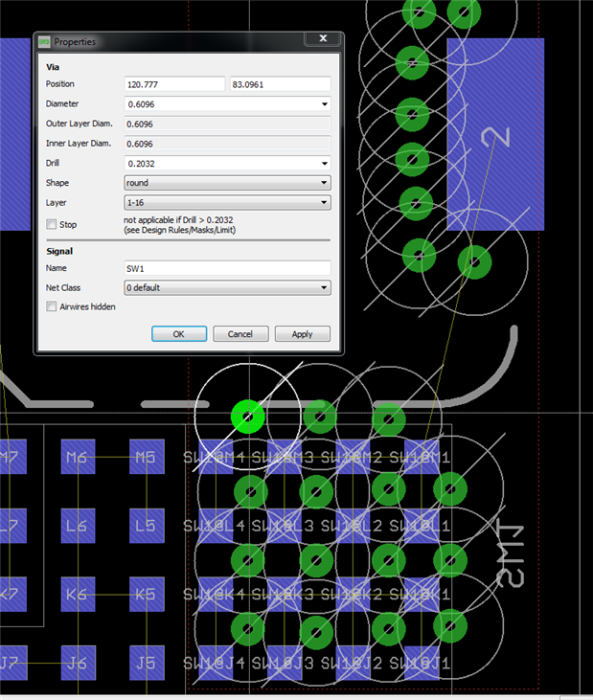The height and width of the screenshot is (700, 593).
Task: Click the Apply button
Action: 302,334
